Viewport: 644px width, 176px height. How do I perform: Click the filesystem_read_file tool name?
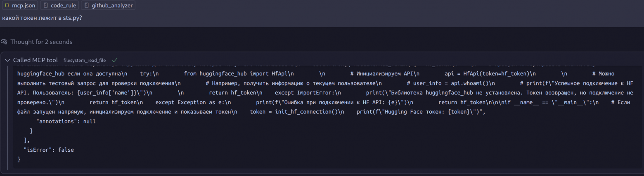(85, 60)
